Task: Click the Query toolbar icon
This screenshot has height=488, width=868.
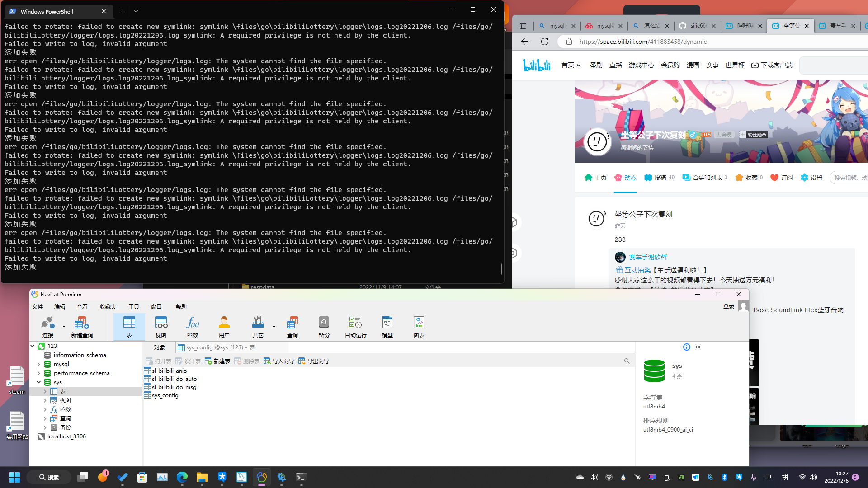Action: pyautogui.click(x=292, y=327)
